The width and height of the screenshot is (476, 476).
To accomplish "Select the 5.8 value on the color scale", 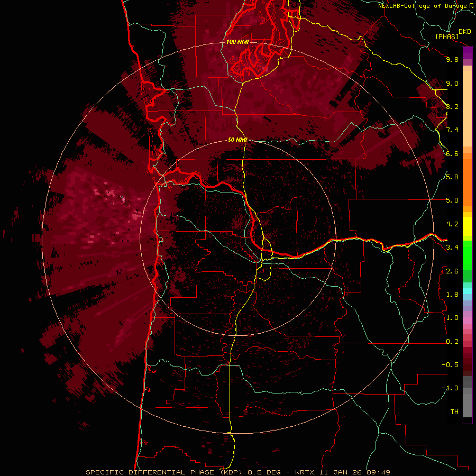I will pyautogui.click(x=452, y=177).
